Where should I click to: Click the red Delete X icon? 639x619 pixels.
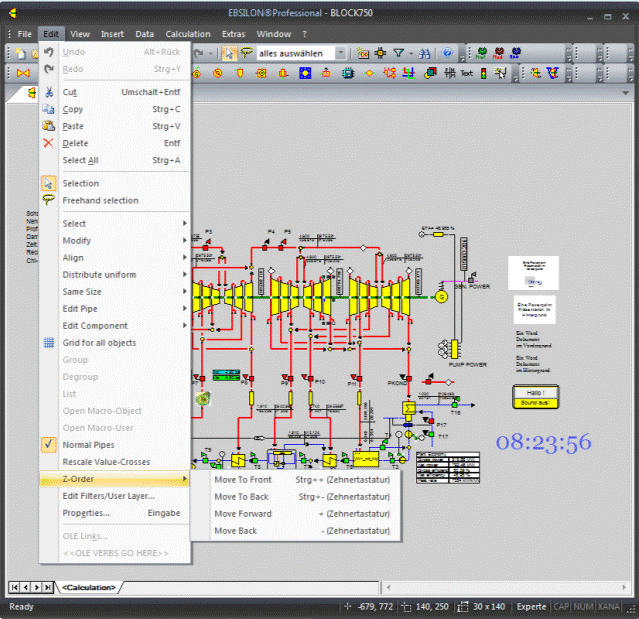point(48,143)
